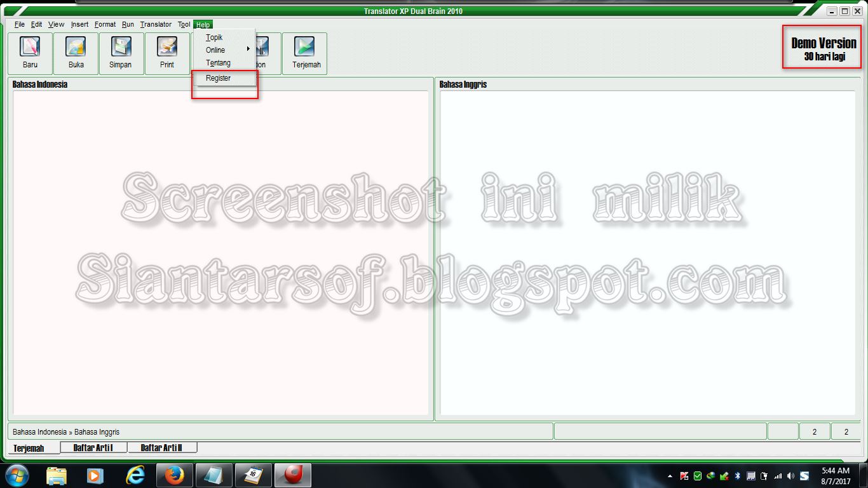Open the Run menu
The image size is (868, 488).
128,25
